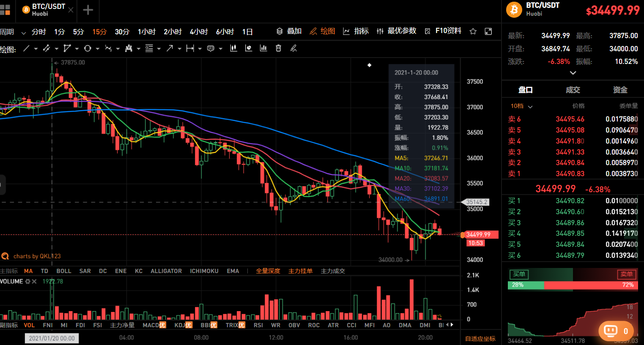This screenshot has height=345, width=644.
Task: Expand the 10档 depth dropdown
Action: coord(521,106)
